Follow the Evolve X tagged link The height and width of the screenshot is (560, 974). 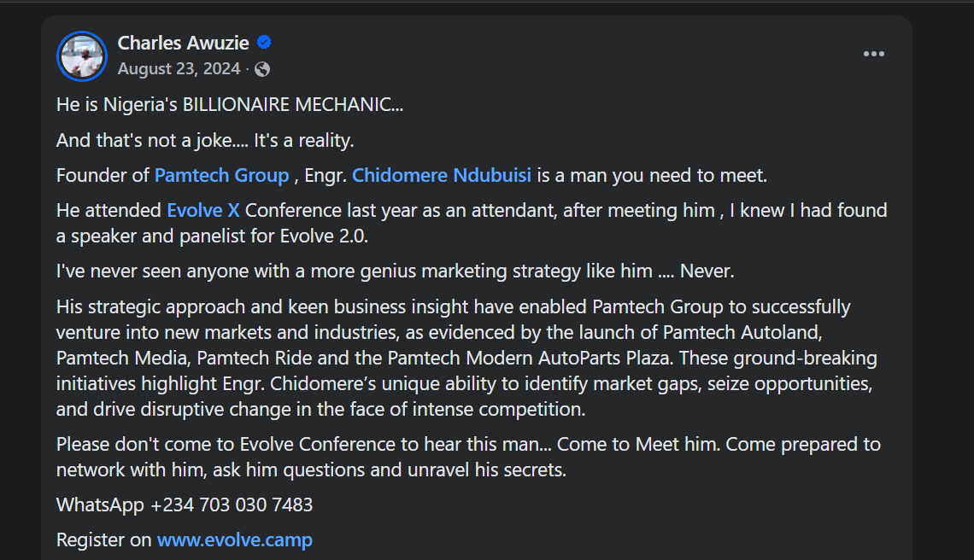(202, 210)
